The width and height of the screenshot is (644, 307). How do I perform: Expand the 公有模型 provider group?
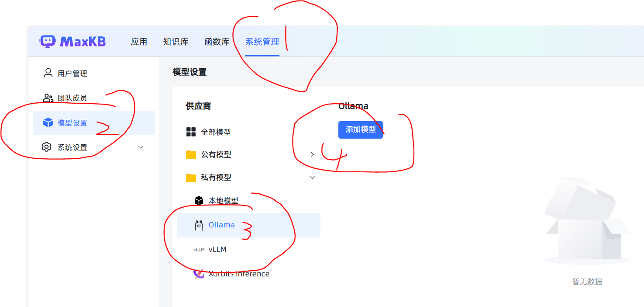click(312, 154)
